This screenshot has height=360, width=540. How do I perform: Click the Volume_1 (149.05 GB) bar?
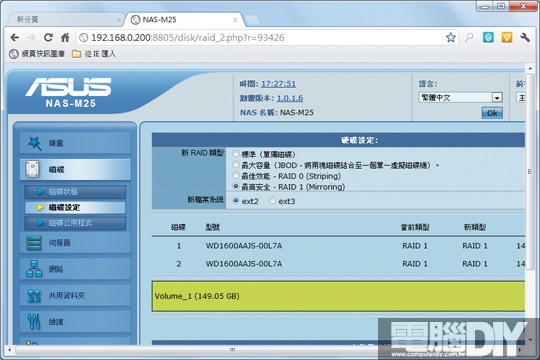point(339,296)
